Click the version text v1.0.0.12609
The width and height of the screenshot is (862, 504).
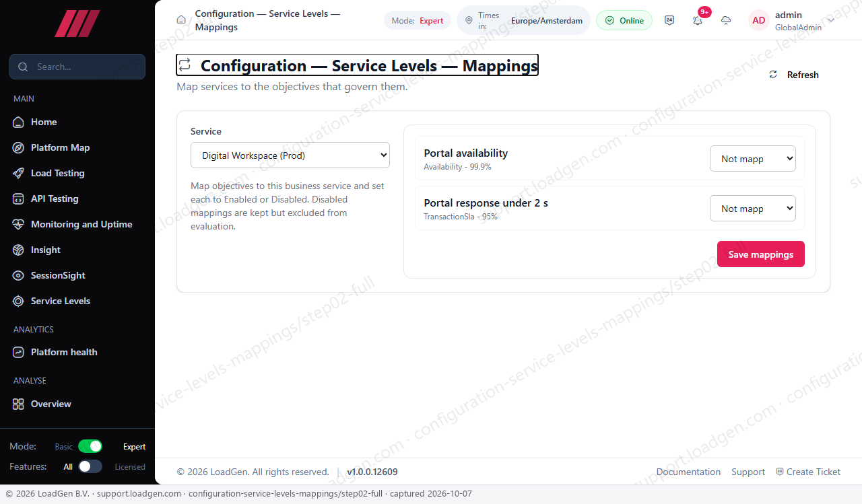[x=372, y=472]
